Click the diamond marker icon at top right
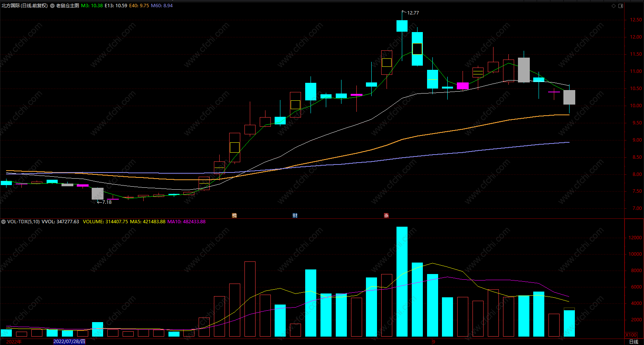The image size is (644, 345). [x=614, y=6]
